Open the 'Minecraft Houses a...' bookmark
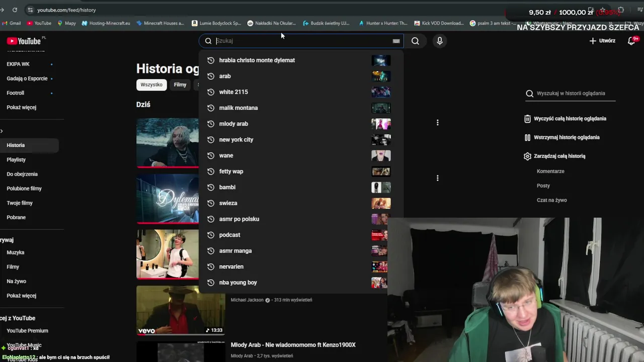The width and height of the screenshot is (644, 362). coord(160,23)
